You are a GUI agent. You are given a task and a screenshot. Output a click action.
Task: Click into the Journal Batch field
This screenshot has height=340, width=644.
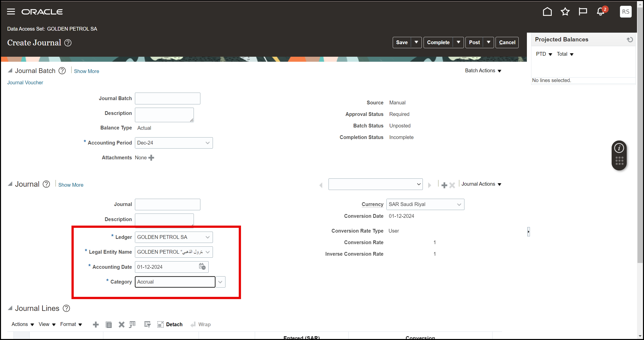(167, 98)
